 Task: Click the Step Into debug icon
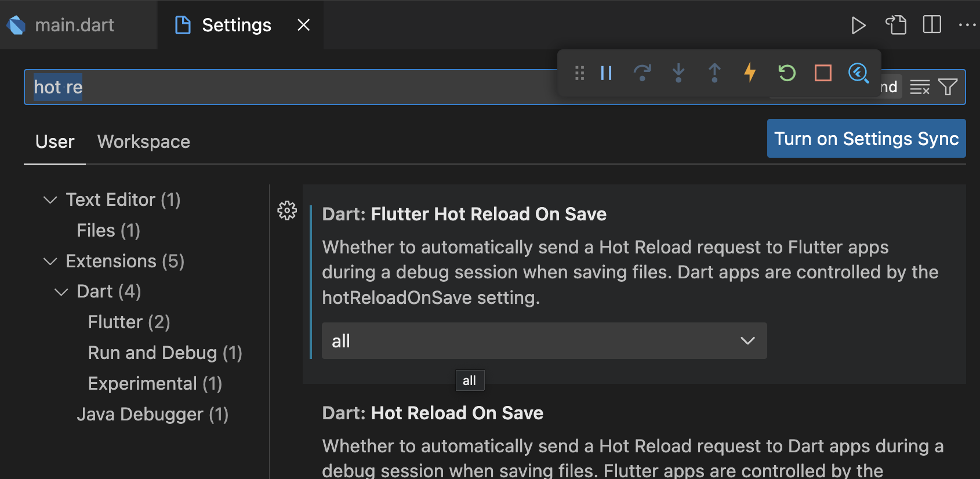tap(678, 73)
